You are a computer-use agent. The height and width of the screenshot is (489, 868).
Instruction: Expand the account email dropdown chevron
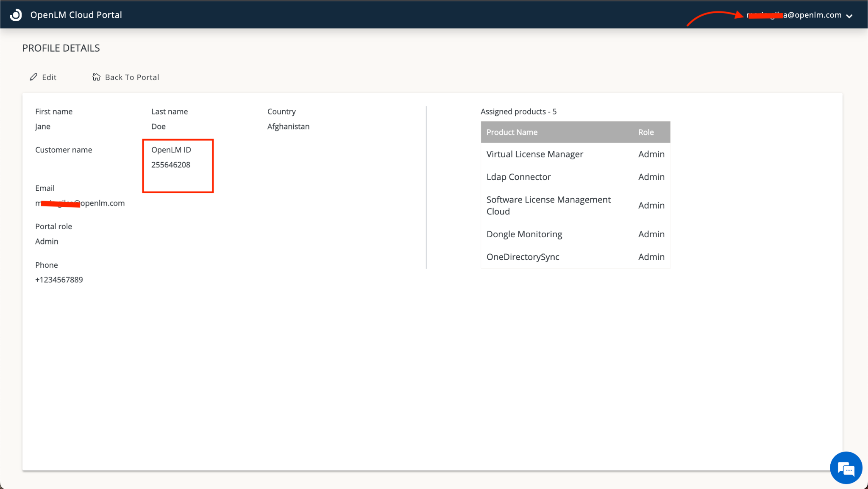849,16
